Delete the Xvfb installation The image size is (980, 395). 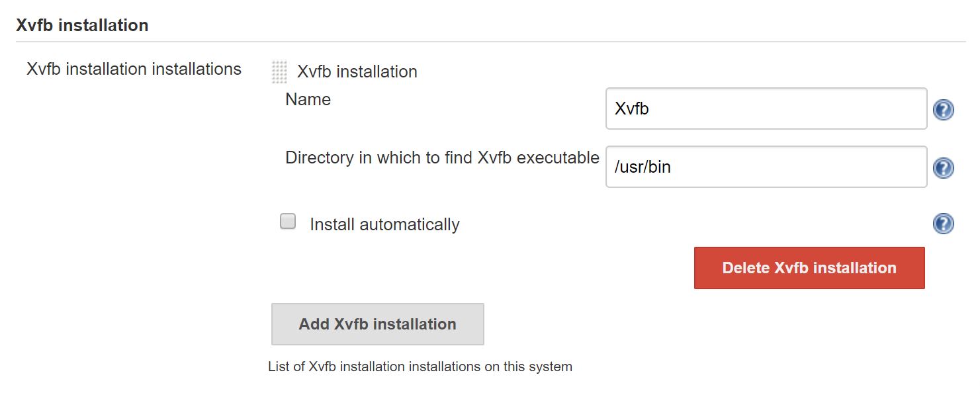(x=809, y=268)
